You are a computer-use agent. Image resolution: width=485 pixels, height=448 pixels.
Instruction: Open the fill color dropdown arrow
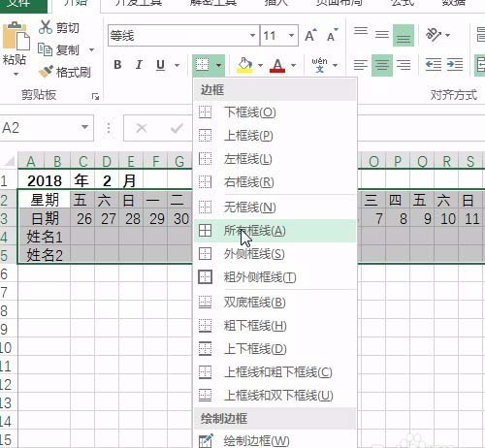click(260, 65)
